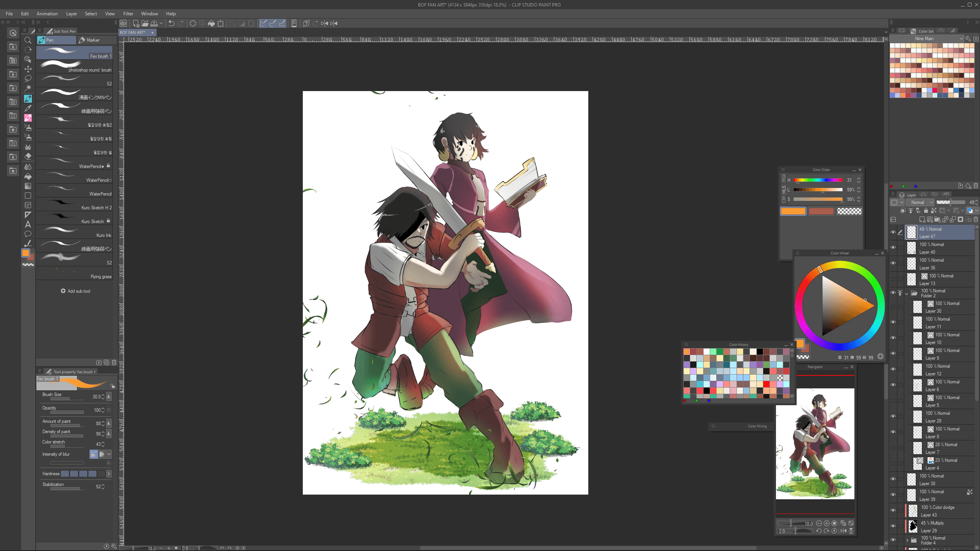Select the Text tool
980x551 pixels.
(x=28, y=225)
